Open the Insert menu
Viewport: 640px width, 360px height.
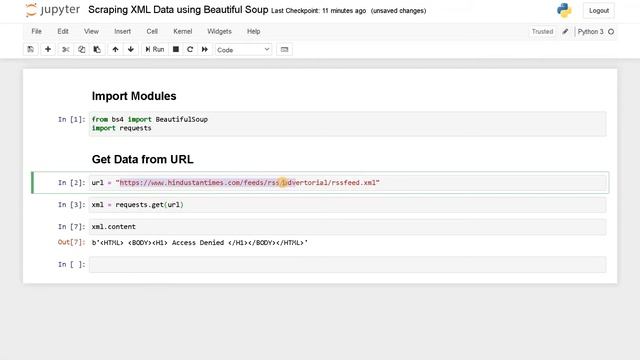click(122, 31)
